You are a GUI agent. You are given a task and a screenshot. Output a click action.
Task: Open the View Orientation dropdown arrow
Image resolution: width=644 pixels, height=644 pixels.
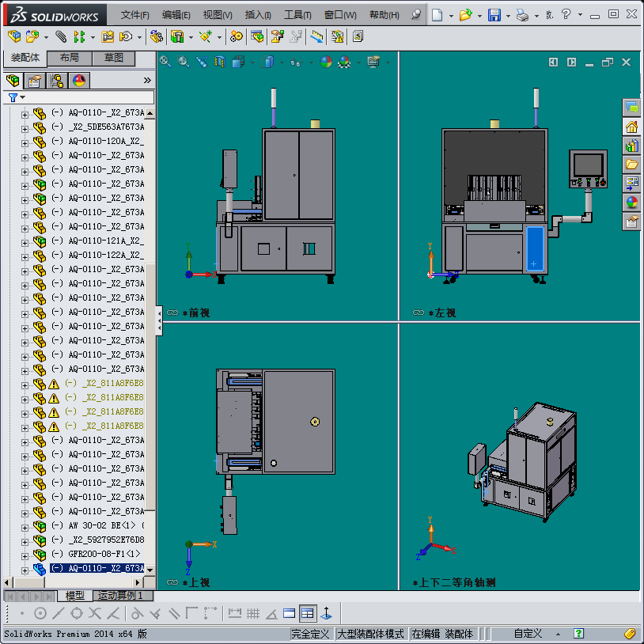click(252, 63)
